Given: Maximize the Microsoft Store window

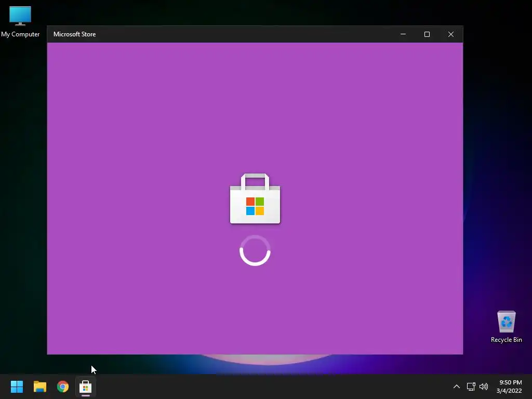Looking at the screenshot, I should tap(427, 34).
